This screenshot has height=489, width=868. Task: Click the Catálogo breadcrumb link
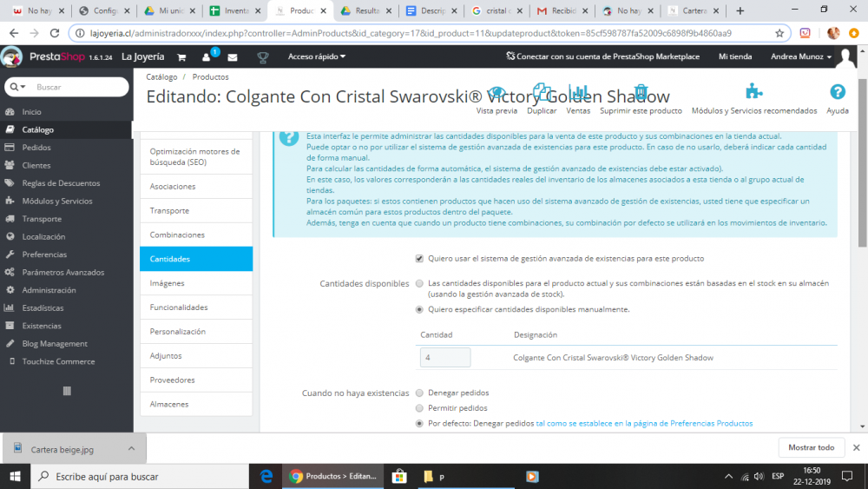[161, 77]
